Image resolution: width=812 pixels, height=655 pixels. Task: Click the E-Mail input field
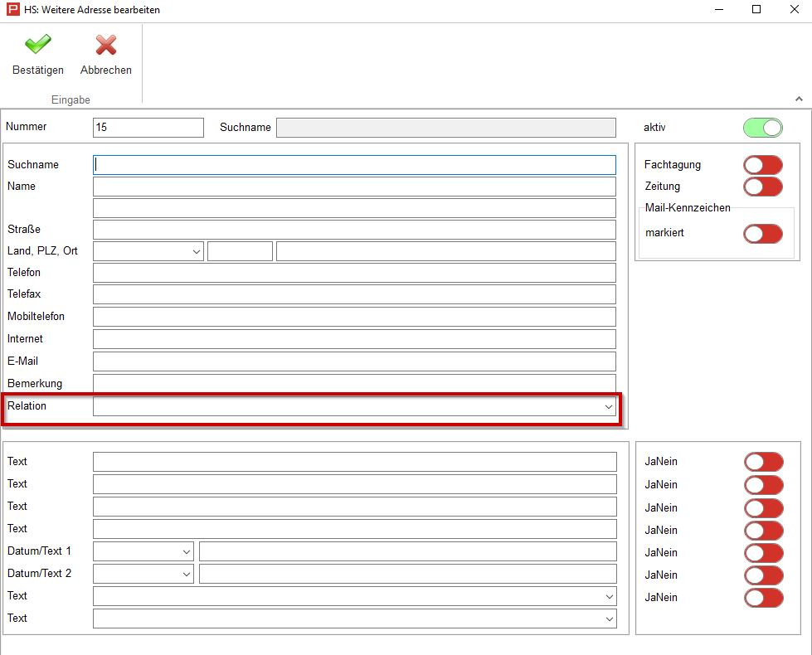[x=354, y=361]
